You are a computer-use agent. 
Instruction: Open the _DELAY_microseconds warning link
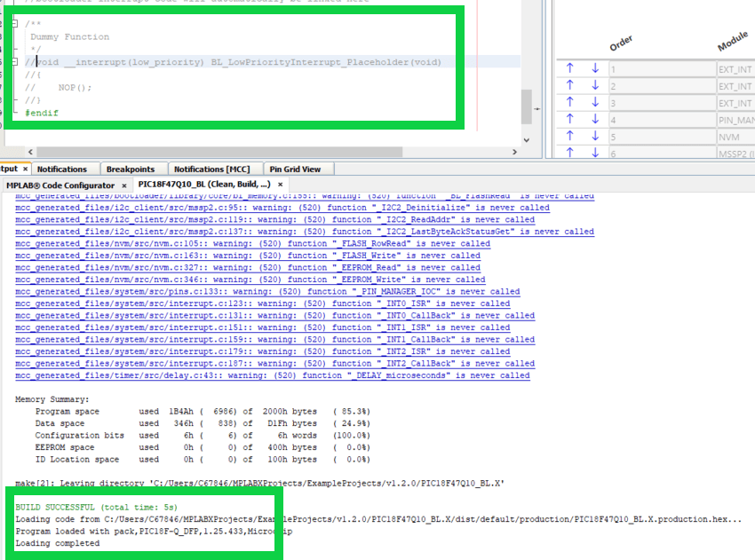(272, 375)
